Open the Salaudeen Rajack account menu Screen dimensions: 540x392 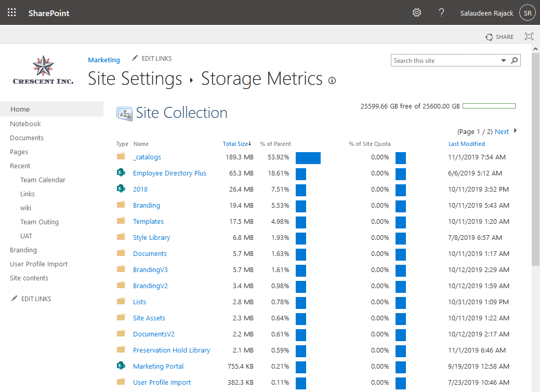click(x=486, y=12)
